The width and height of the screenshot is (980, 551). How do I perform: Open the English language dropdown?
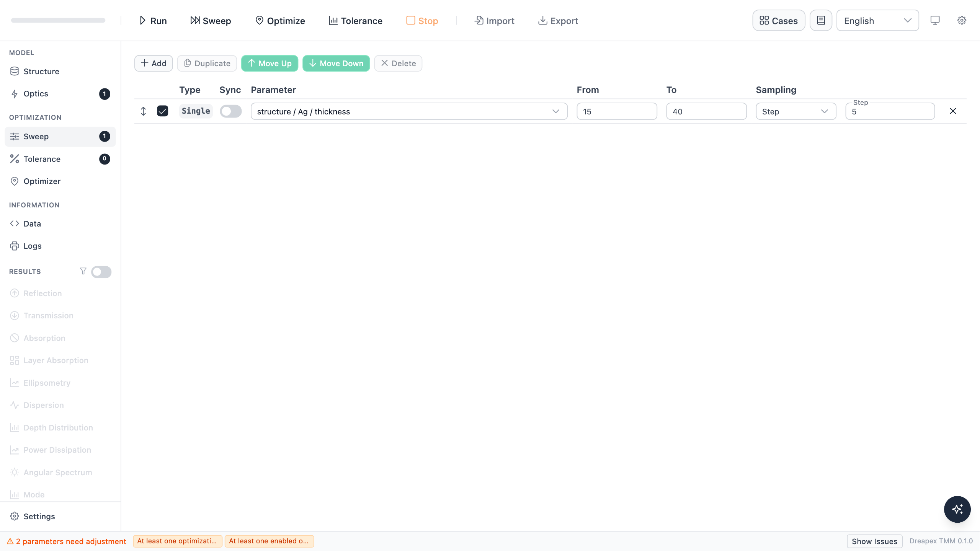(877, 21)
